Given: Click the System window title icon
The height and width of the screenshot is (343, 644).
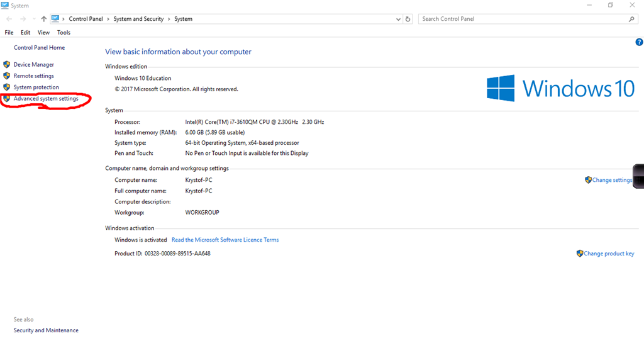Looking at the screenshot, I should coord(5,5).
